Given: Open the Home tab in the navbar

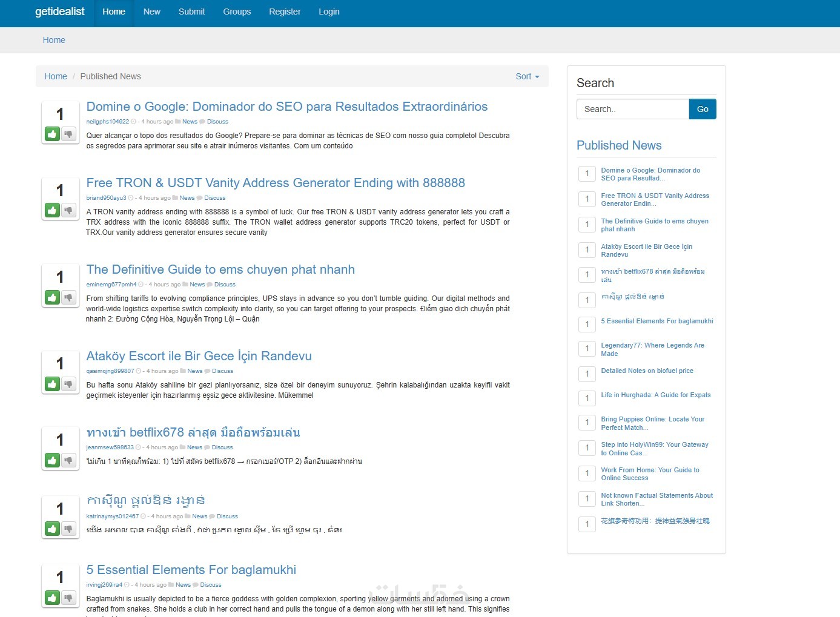Looking at the screenshot, I should [114, 12].
